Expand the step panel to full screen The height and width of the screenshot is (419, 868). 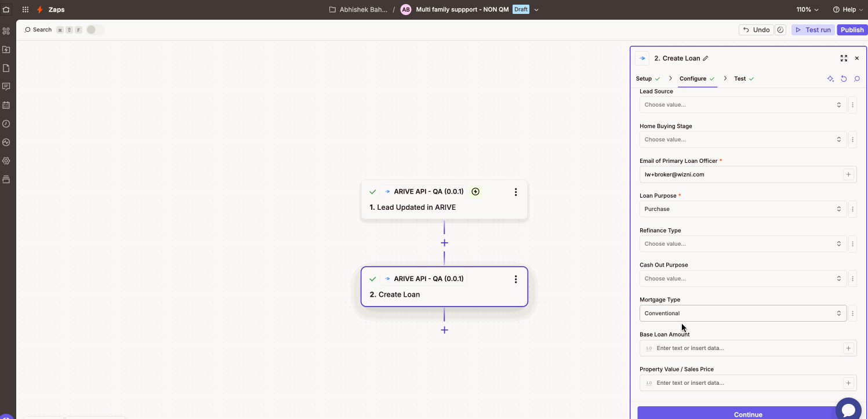(844, 58)
